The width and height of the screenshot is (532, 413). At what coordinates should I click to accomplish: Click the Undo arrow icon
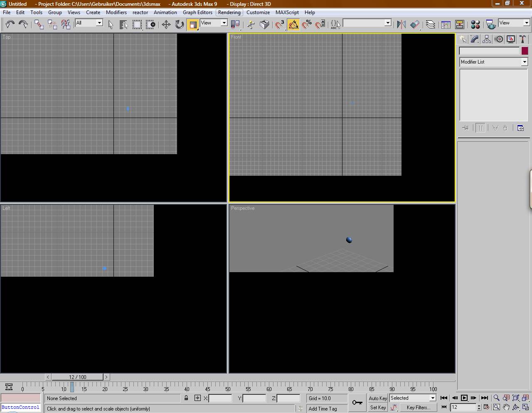pyautogui.click(x=10, y=25)
